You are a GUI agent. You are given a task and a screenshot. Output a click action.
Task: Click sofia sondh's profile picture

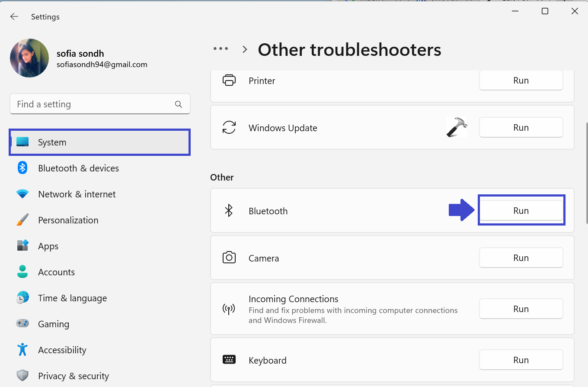(29, 58)
